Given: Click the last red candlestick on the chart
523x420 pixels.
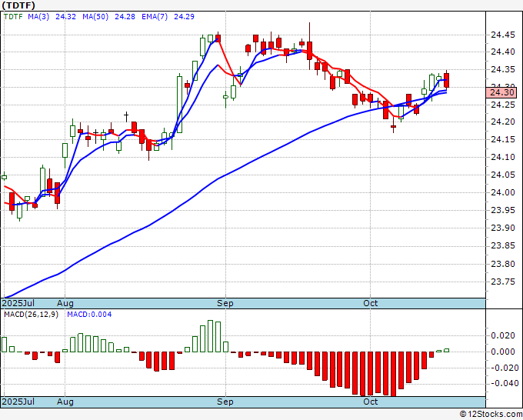Looking at the screenshot, I should (447, 80).
